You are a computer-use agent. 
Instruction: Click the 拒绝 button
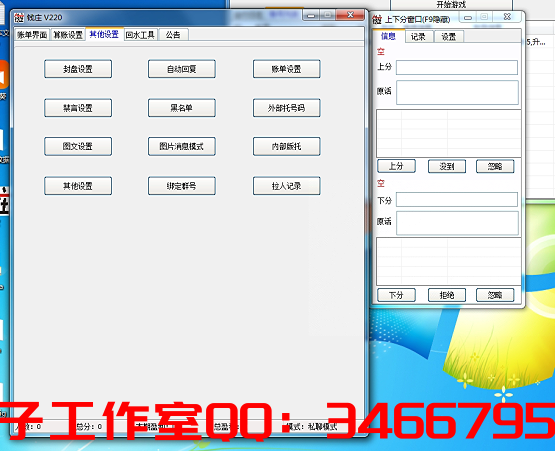click(447, 295)
